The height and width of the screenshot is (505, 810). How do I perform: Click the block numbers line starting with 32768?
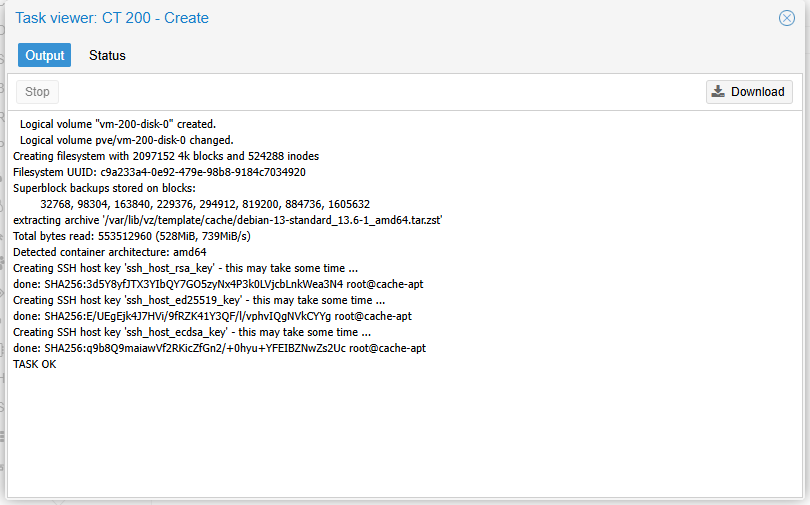[205, 204]
